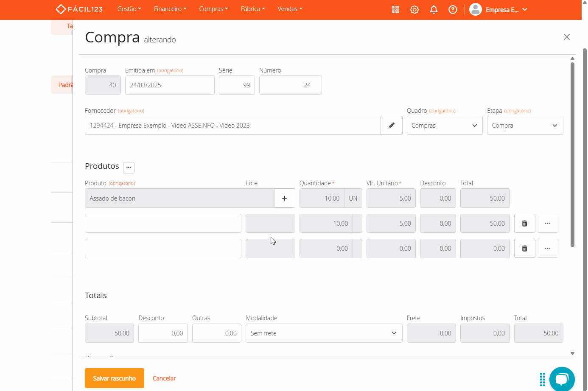588x391 pixels.
Task: Open the apps grid icon
Action: click(395, 10)
